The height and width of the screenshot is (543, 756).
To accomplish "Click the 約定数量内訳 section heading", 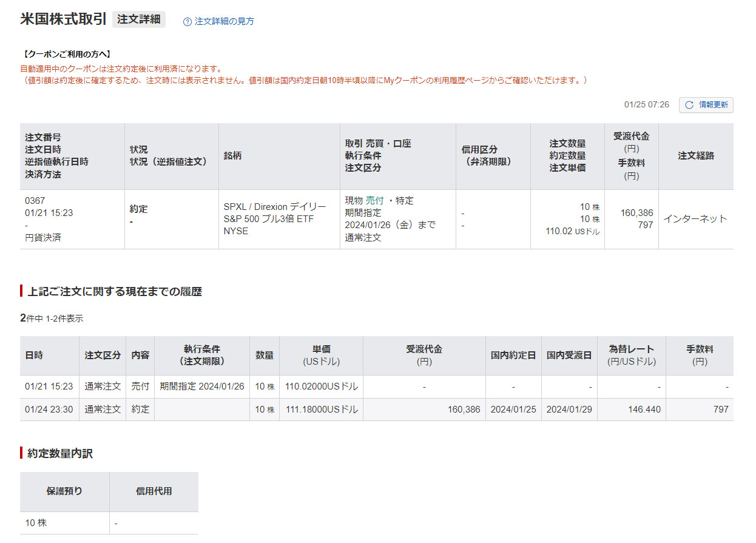I will coord(60,453).
